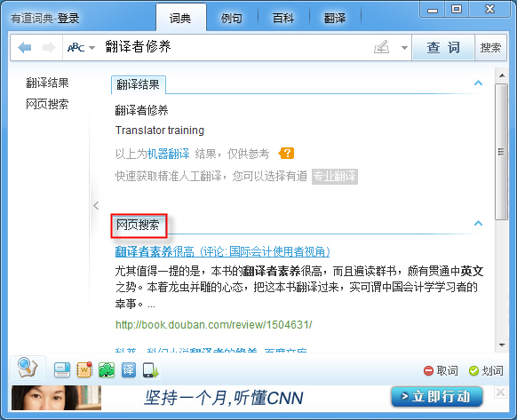Open the magnifier dictionary icon in bottom toolbar

point(28,368)
